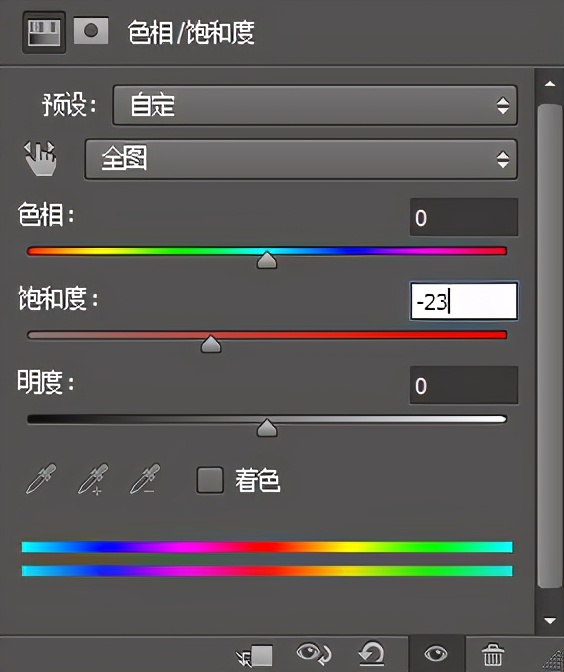564x672 pixels.
Task: Click the 色相 hue slider handle
Action: click(267, 260)
